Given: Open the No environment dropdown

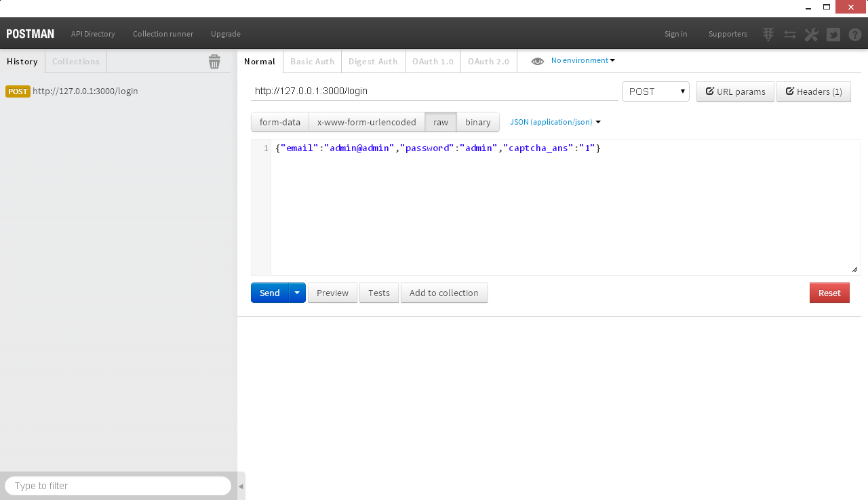Looking at the screenshot, I should click(x=583, y=60).
